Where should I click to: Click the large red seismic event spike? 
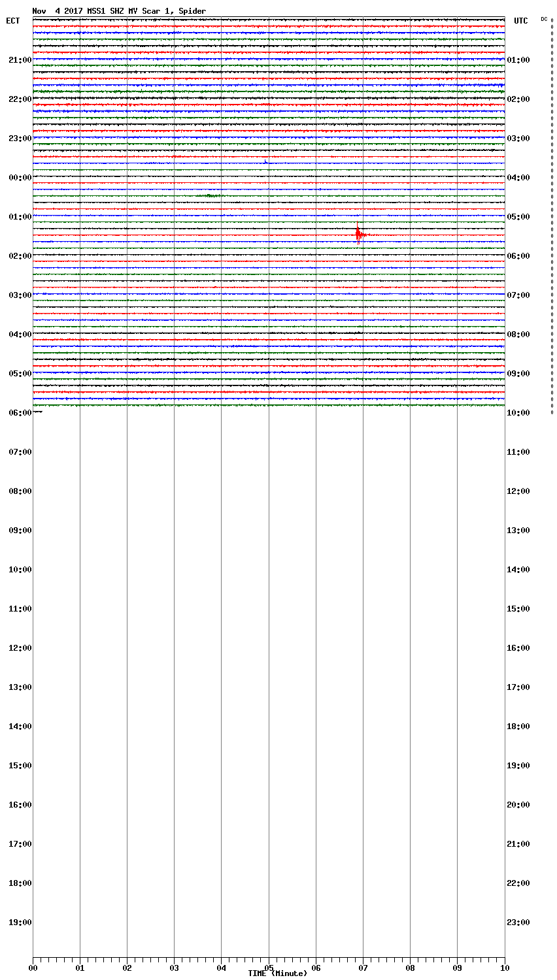click(358, 233)
